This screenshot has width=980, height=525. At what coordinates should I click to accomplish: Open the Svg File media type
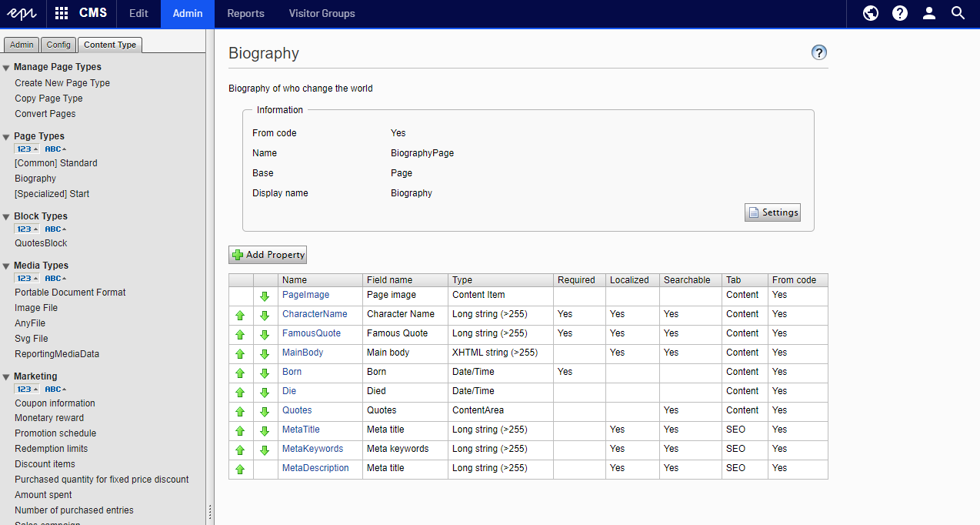coord(32,339)
